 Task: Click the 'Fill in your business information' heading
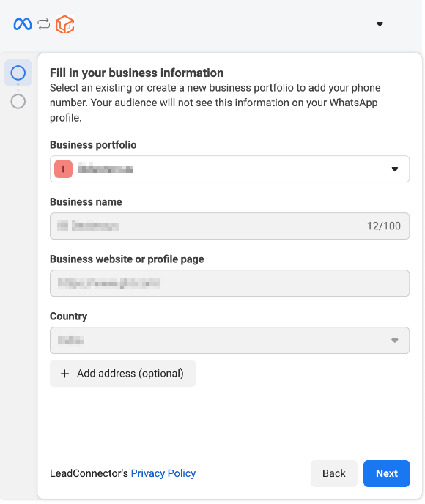136,73
